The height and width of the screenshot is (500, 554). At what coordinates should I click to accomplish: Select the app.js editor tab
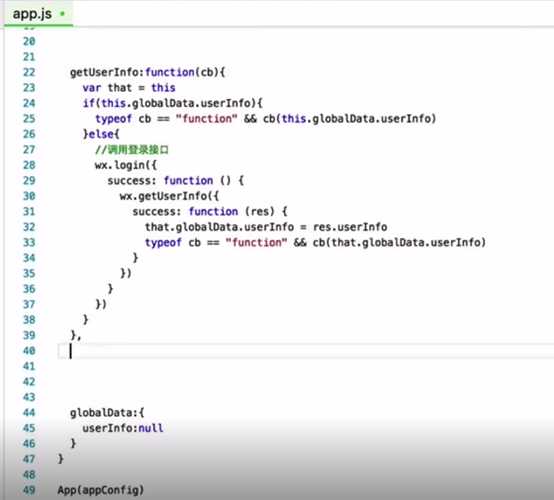point(38,14)
